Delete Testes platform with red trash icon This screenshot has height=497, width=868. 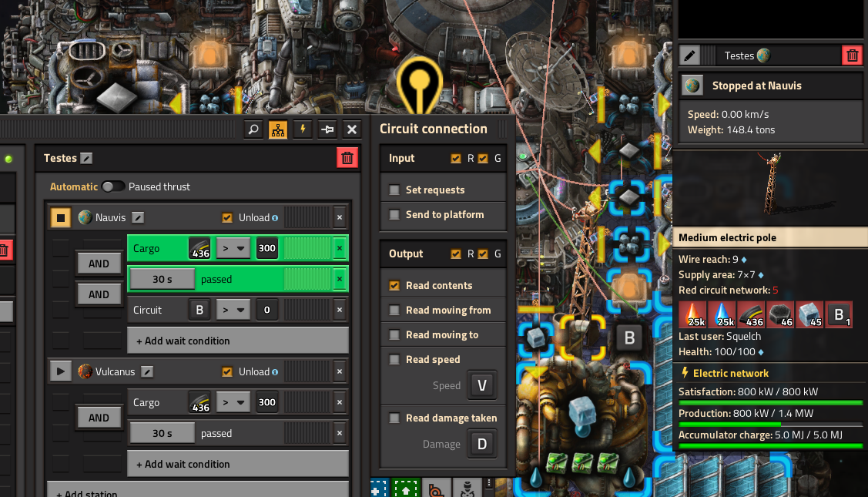coord(347,158)
